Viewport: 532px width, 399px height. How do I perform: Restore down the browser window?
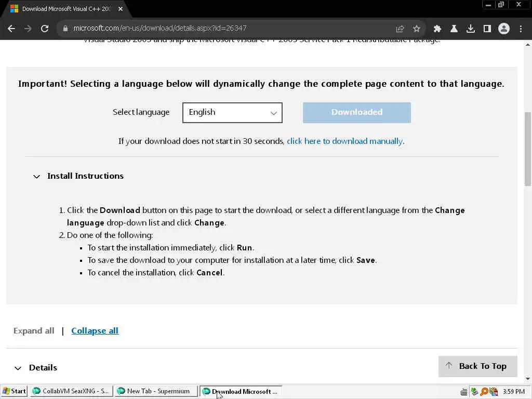(x=501, y=5)
